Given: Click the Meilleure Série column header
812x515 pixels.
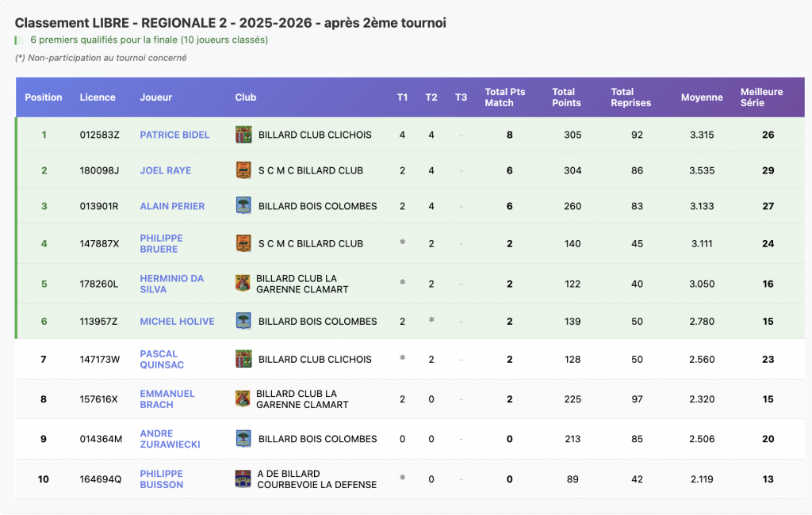Looking at the screenshot, I should [x=761, y=97].
